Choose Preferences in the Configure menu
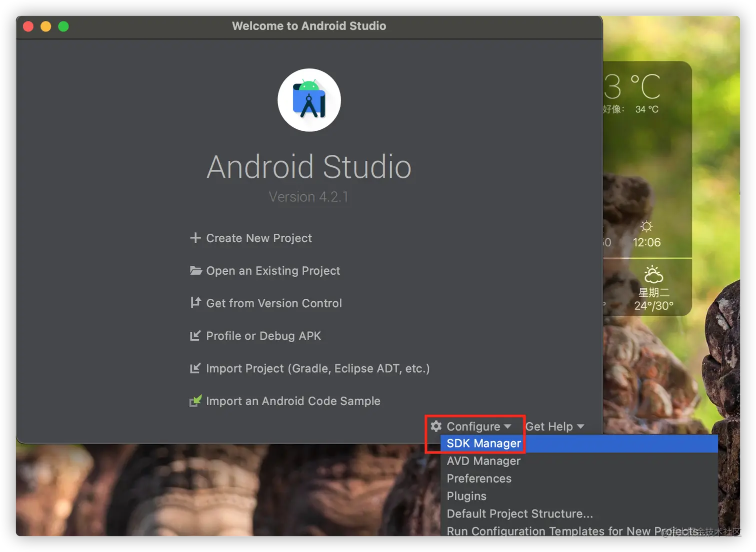 579,479
